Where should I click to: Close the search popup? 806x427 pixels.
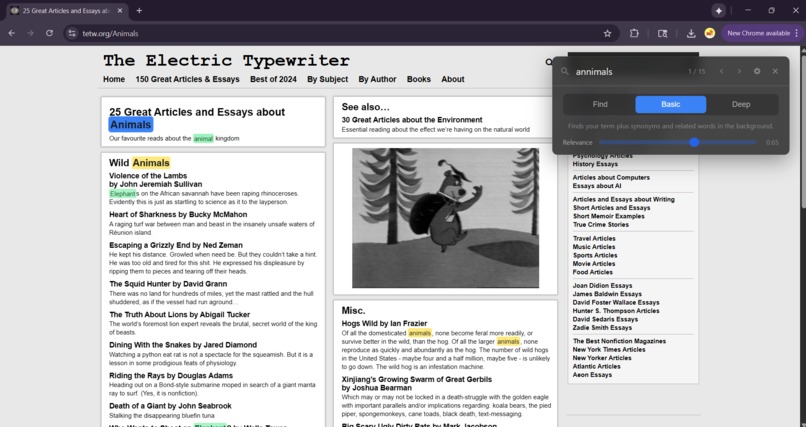(775, 71)
